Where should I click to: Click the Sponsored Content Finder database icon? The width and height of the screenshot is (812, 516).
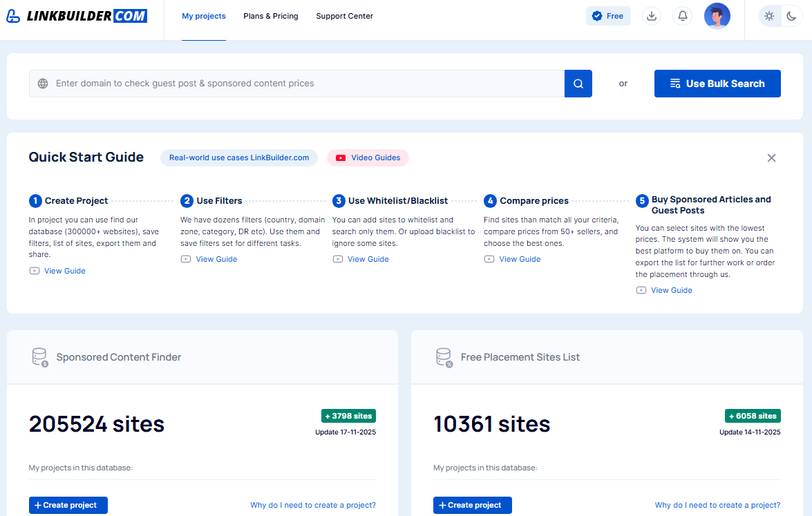(39, 357)
